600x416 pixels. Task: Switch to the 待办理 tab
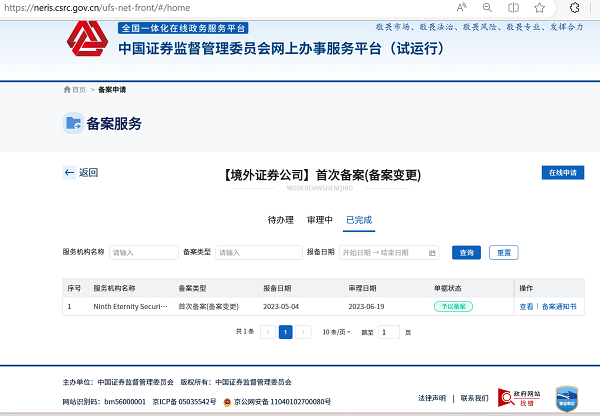280,219
